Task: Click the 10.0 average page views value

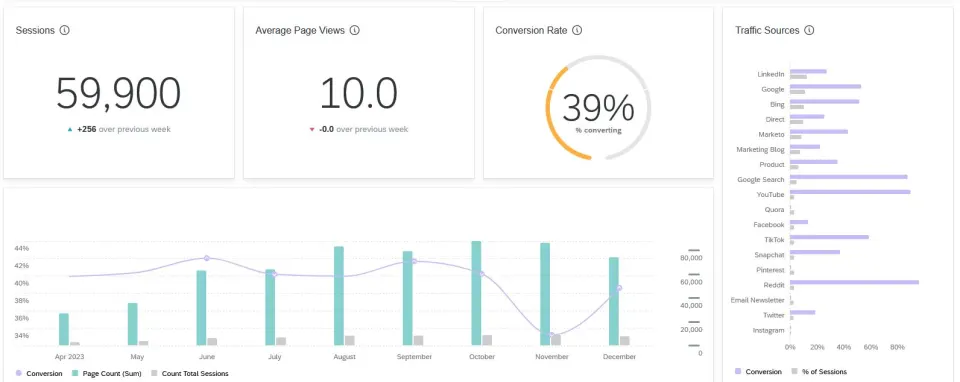Action: pyautogui.click(x=359, y=94)
